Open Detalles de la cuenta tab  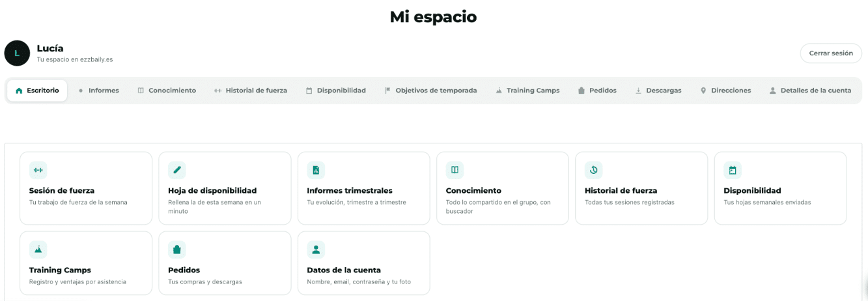tap(811, 91)
